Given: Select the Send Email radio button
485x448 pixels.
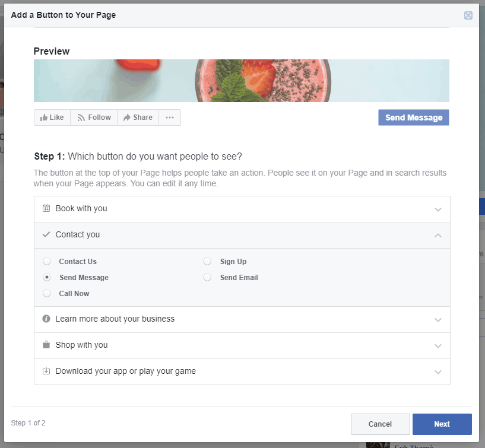Looking at the screenshot, I should (207, 278).
